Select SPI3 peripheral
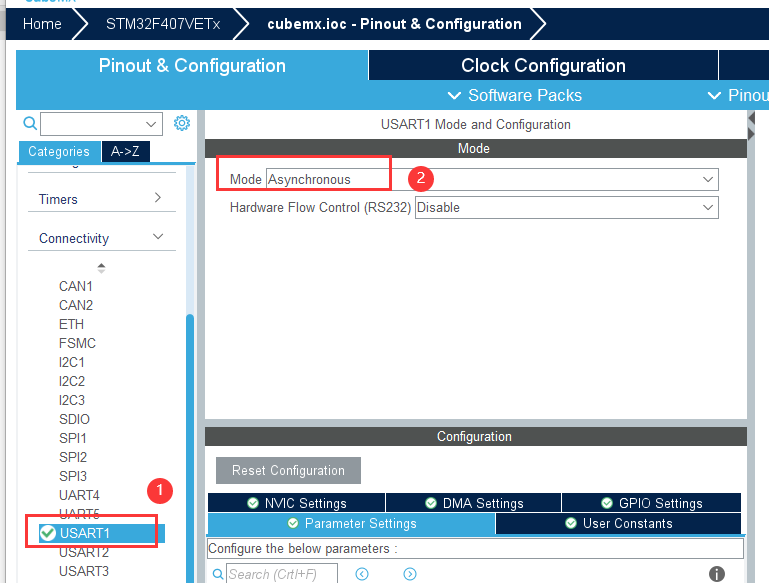This screenshot has width=769, height=583. tap(73, 476)
